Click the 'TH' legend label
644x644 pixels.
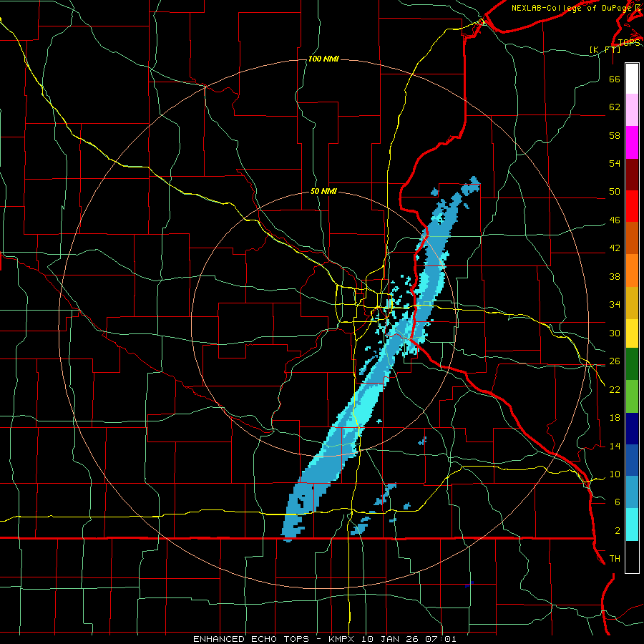coord(615,559)
